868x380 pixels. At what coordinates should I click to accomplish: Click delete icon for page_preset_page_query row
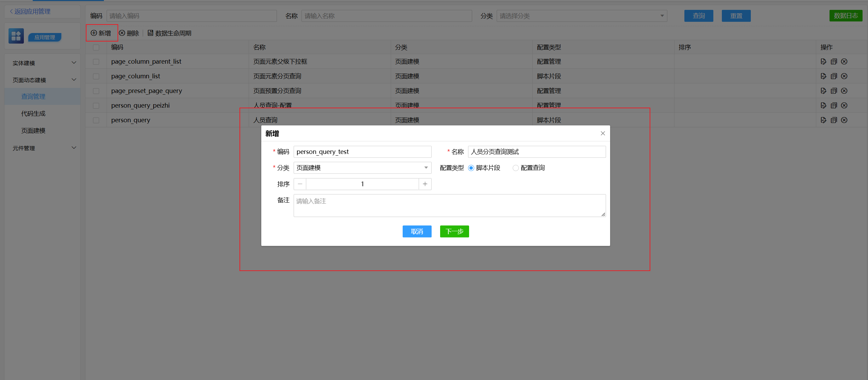[844, 91]
